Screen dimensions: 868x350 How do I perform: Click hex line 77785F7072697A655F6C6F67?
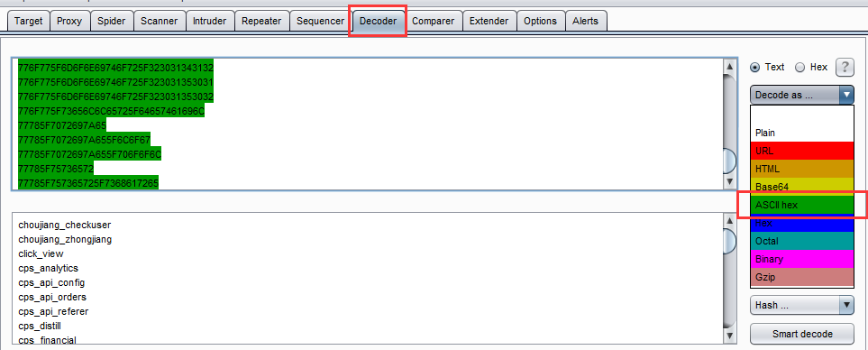(x=84, y=140)
